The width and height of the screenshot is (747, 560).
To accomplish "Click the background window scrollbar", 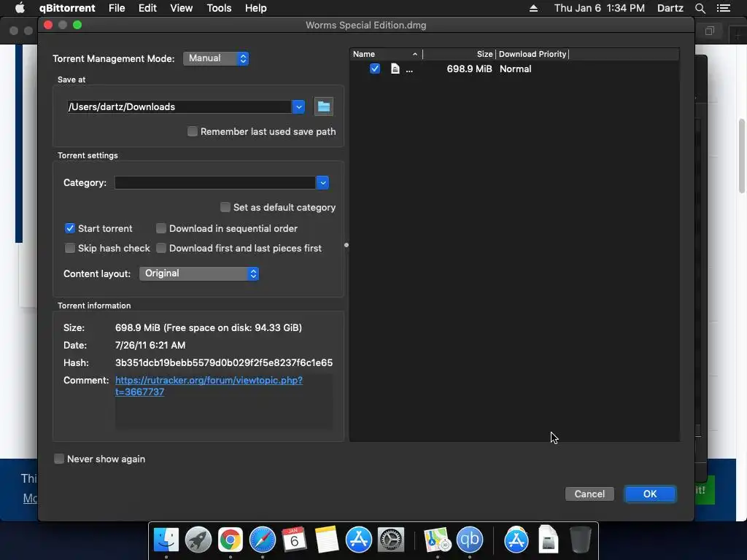I will click(742, 156).
